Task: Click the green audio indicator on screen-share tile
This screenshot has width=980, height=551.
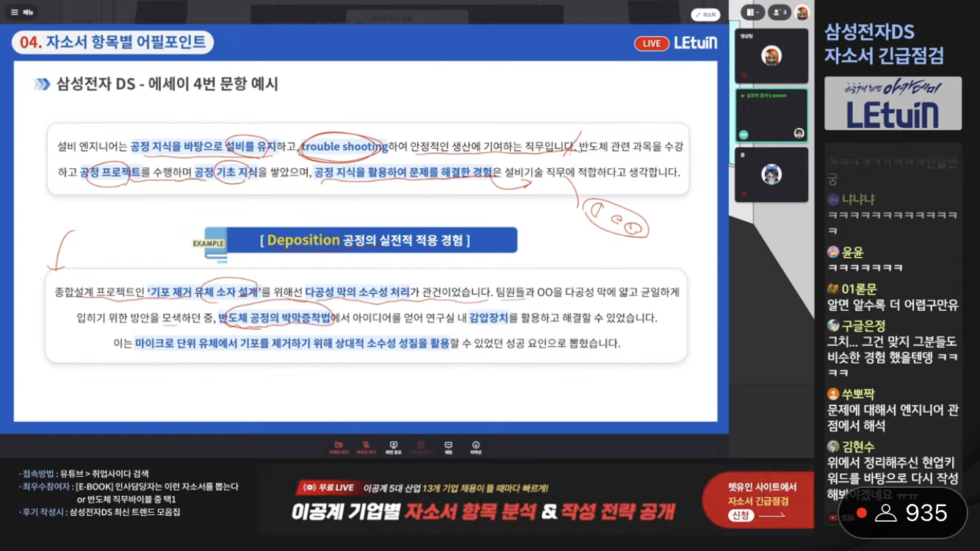Action: (743, 134)
